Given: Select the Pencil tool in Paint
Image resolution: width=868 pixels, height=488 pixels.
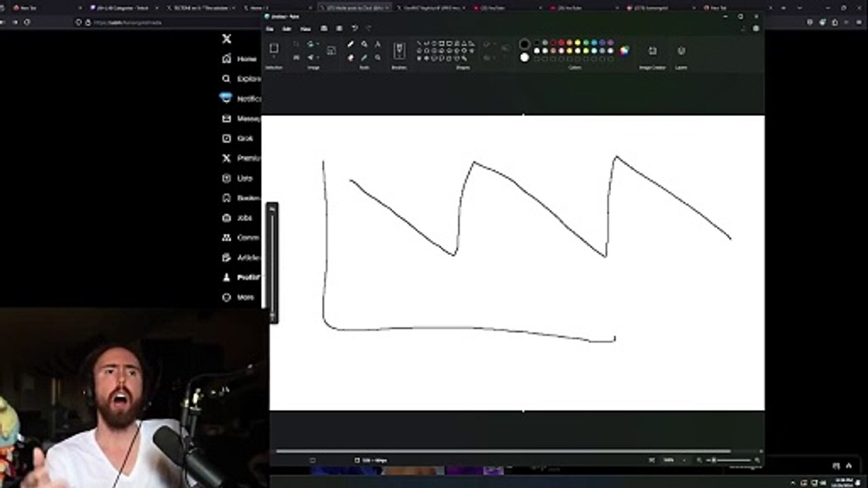Looking at the screenshot, I should (350, 44).
